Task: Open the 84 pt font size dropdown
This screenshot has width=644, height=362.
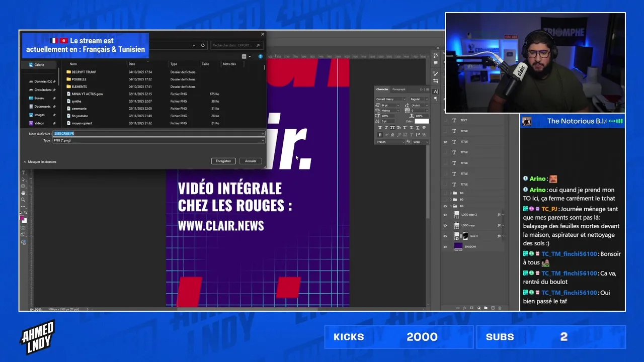Action: (x=398, y=106)
